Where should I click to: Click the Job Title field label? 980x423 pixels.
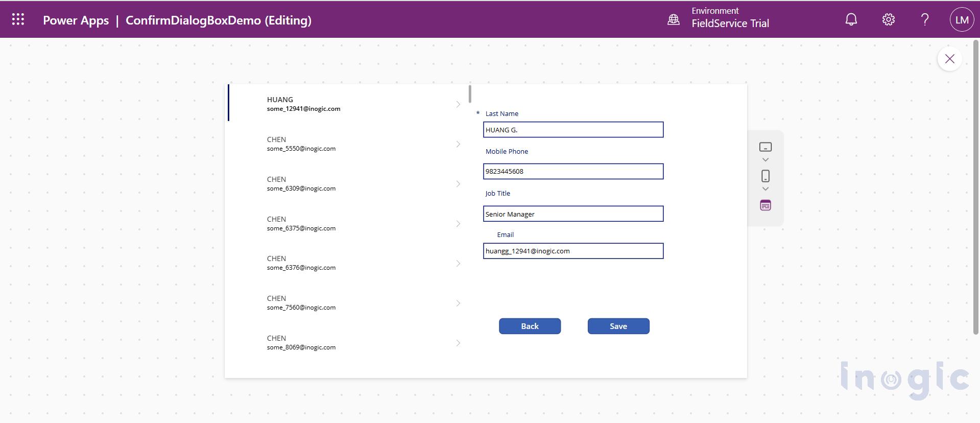497,193
